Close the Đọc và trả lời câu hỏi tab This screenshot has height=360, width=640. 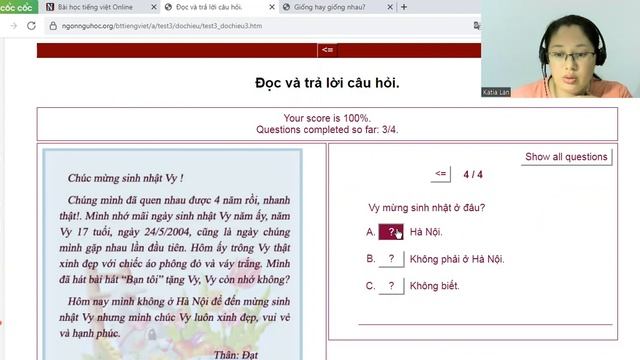point(272,7)
